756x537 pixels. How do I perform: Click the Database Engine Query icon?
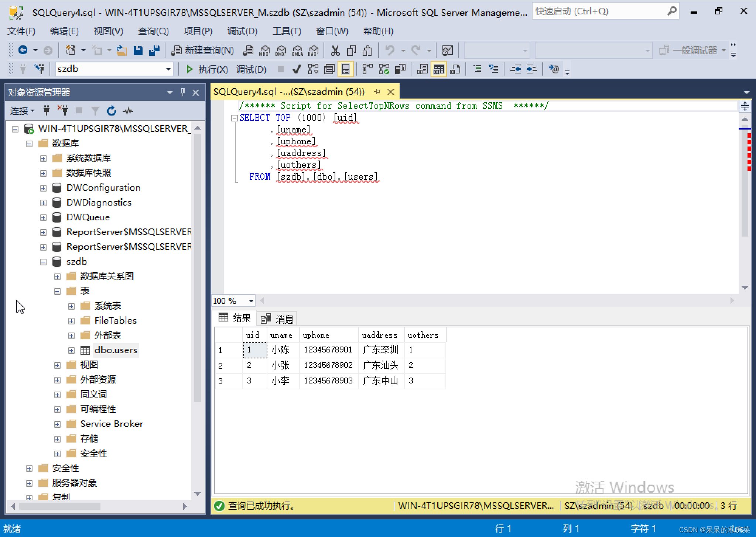248,50
